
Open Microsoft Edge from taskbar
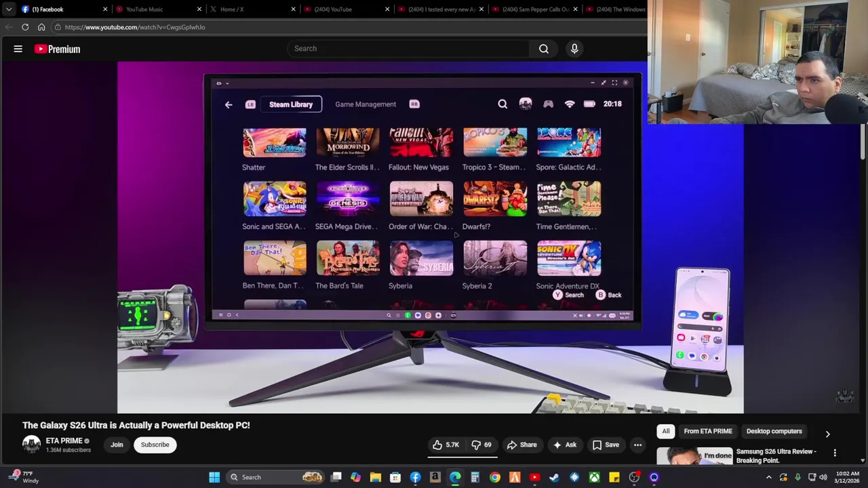(455, 477)
